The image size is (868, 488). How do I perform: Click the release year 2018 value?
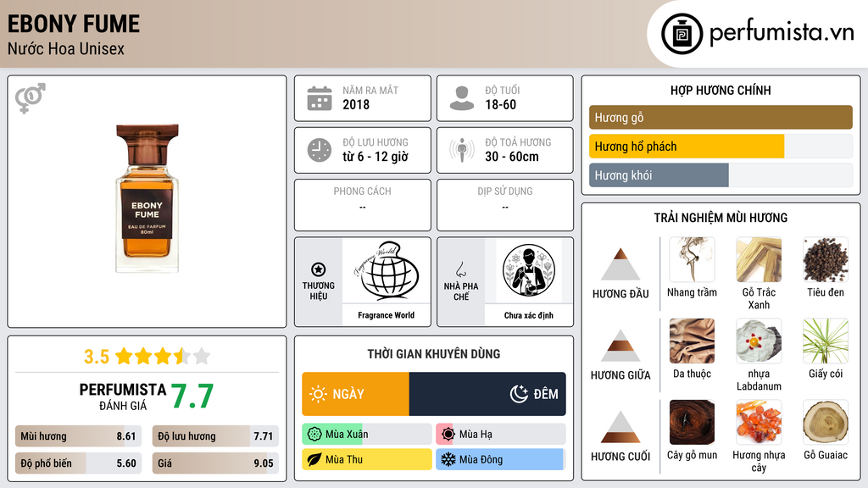[356, 104]
